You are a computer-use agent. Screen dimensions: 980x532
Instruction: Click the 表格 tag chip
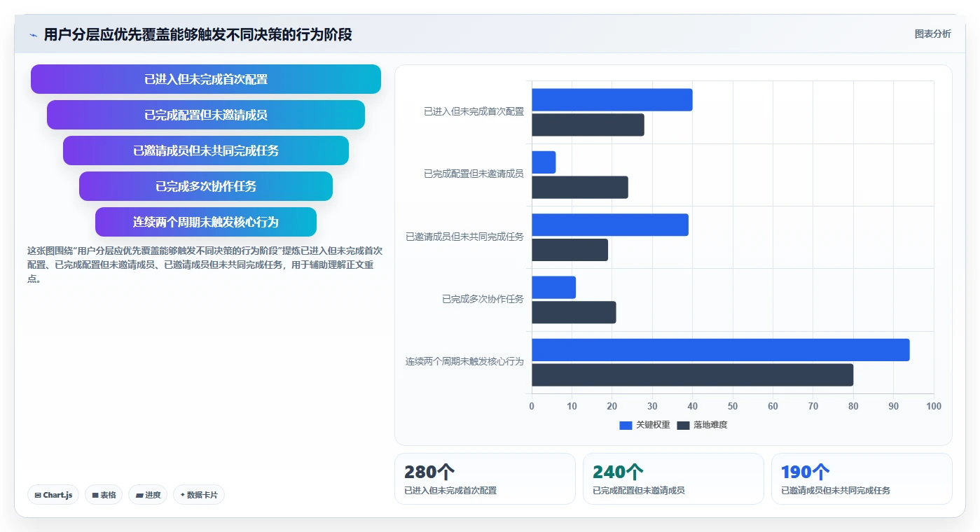click(x=104, y=495)
